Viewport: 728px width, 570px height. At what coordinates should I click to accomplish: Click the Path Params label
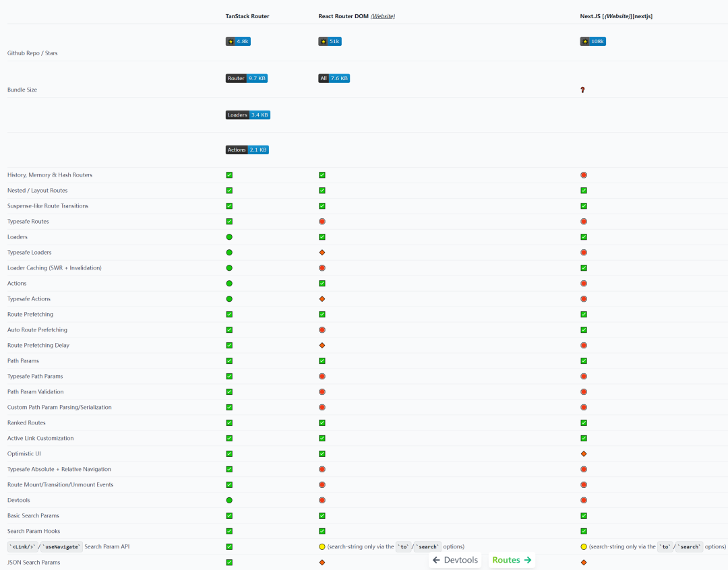[23, 360]
